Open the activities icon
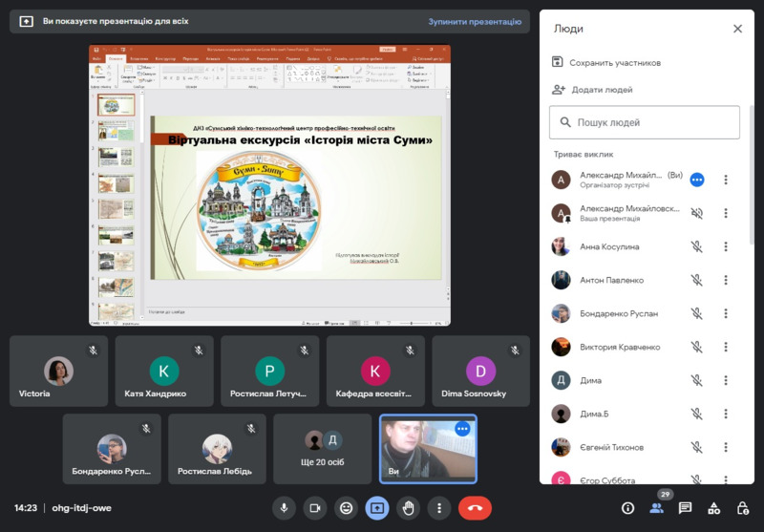Screen dimensions: 764x532 click(713, 508)
